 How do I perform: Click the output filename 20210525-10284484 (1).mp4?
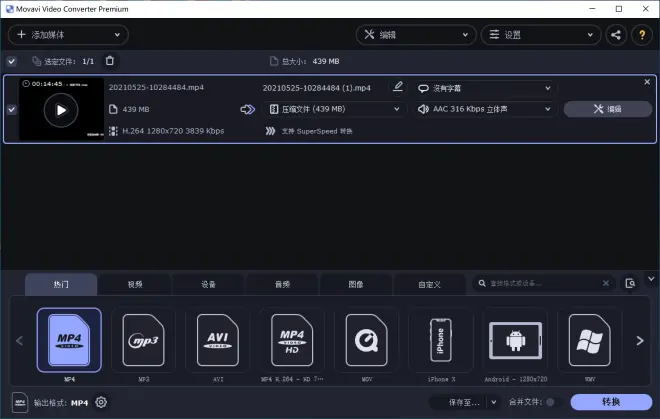pyautogui.click(x=317, y=88)
